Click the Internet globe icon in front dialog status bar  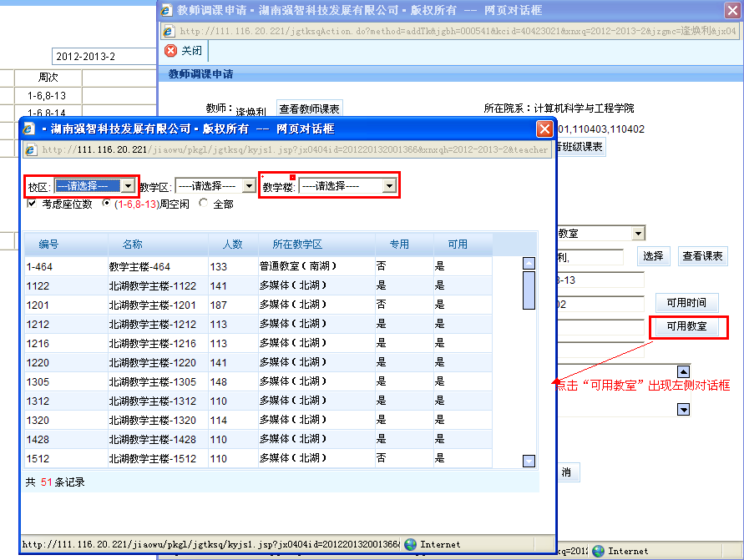(410, 544)
